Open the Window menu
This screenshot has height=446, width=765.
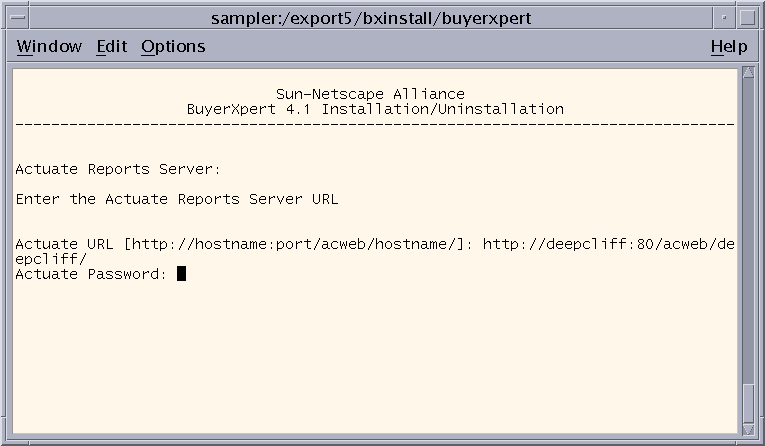click(x=49, y=47)
